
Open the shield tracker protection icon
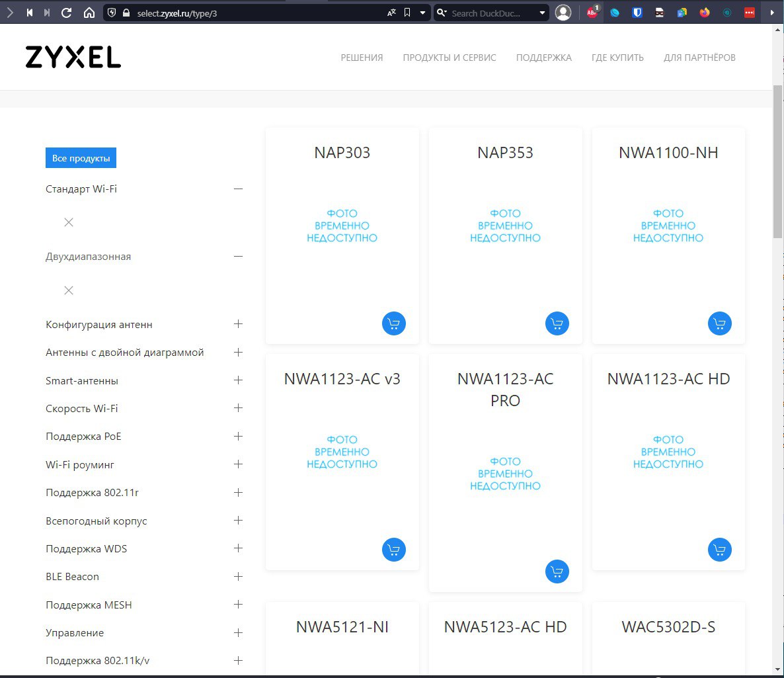point(112,13)
